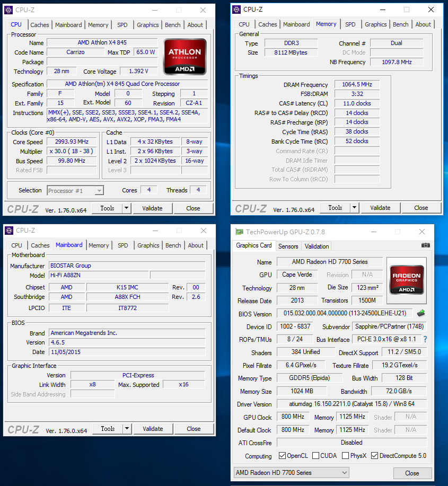
Task: Switch to the Sensors tab in GPU-Z
Action: point(288,246)
